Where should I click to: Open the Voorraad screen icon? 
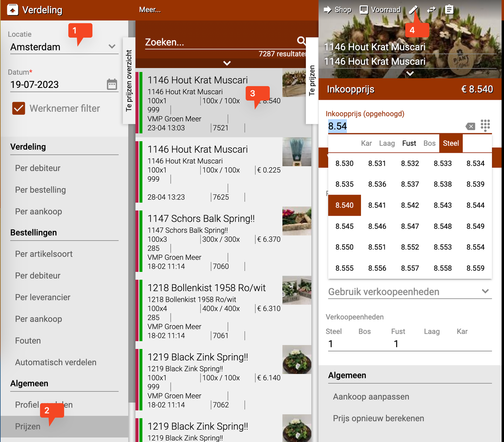pos(364,10)
